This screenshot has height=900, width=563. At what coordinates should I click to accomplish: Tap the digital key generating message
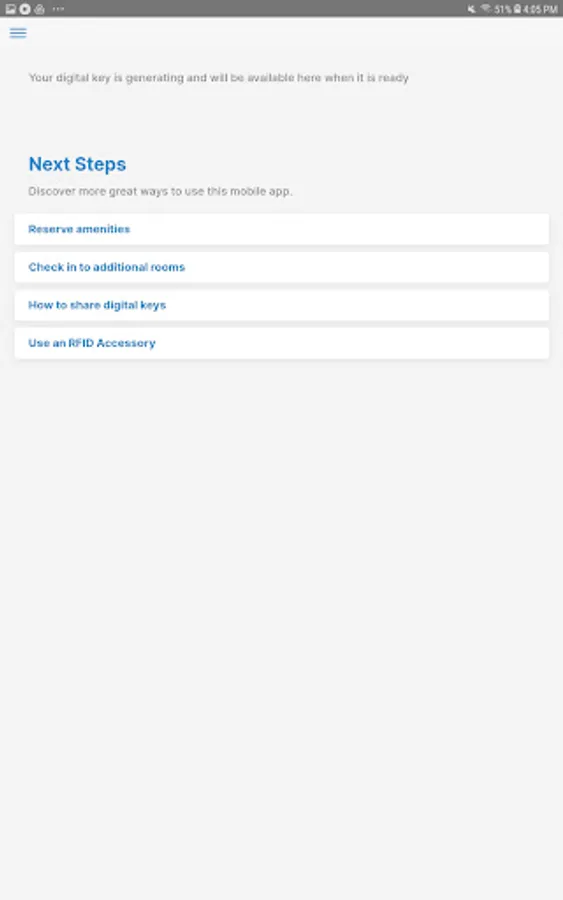click(219, 77)
